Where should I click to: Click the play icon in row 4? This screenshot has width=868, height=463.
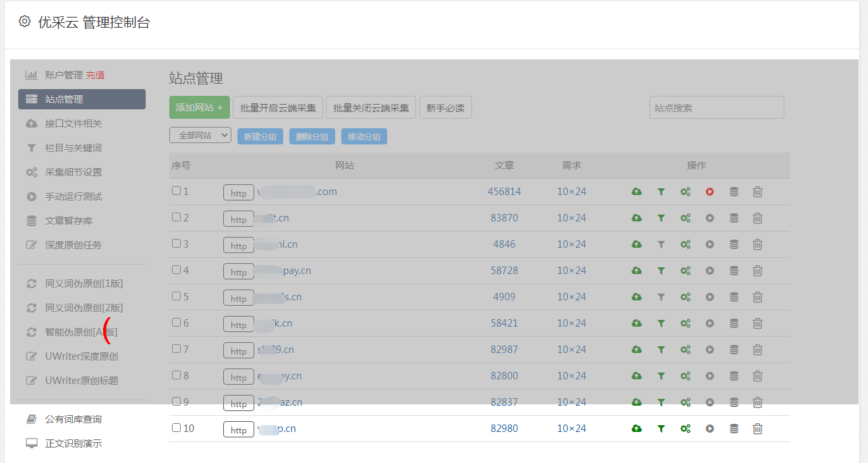pos(710,271)
